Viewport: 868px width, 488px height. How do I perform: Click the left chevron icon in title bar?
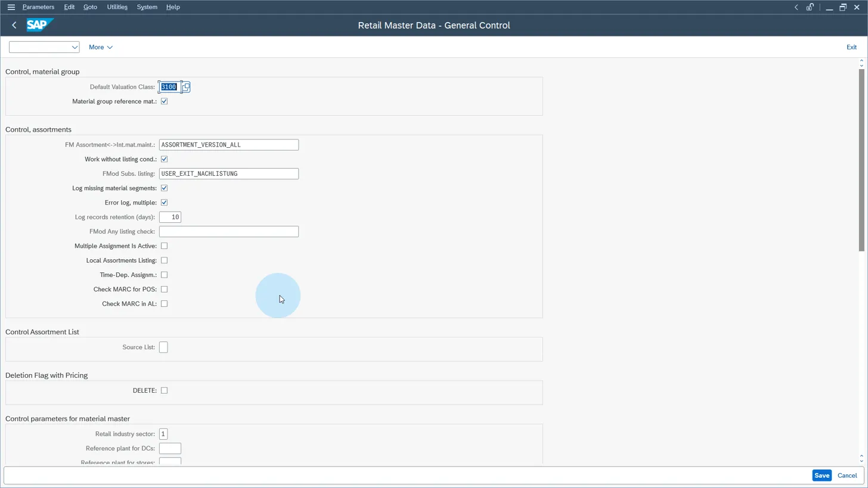tap(796, 7)
